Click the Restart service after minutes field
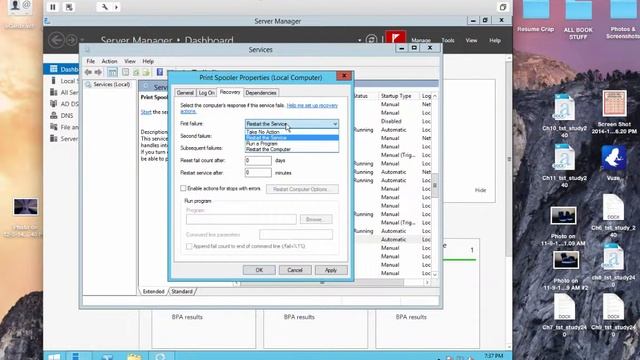This screenshot has height=360, width=640. pos(258,173)
